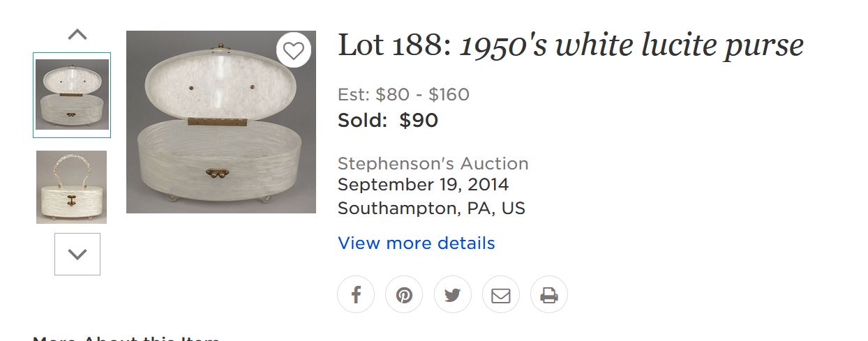Email this lot via envelope icon

(501, 295)
